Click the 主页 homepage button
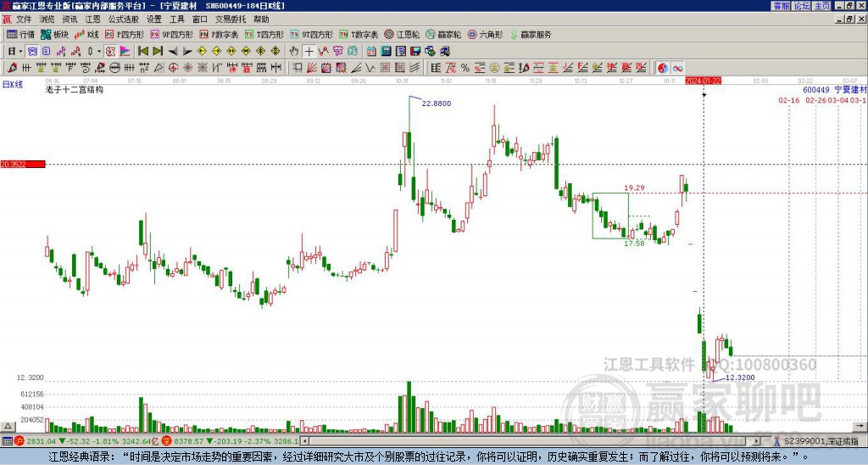The image size is (868, 465). click(822, 6)
